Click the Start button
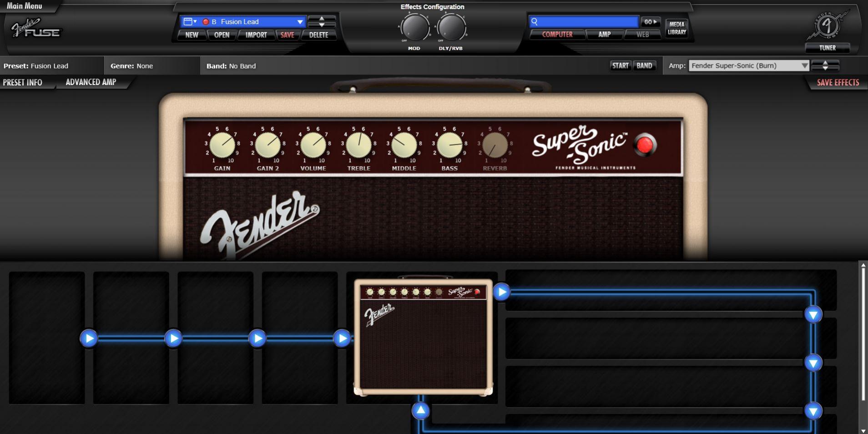This screenshot has width=868, height=434. [x=620, y=66]
